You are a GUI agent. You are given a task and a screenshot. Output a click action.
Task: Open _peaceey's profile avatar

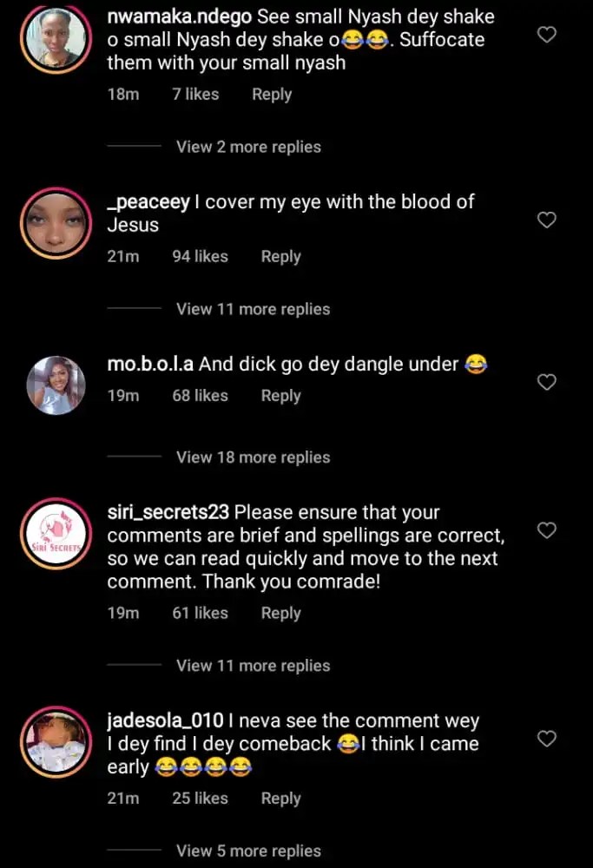click(56, 223)
